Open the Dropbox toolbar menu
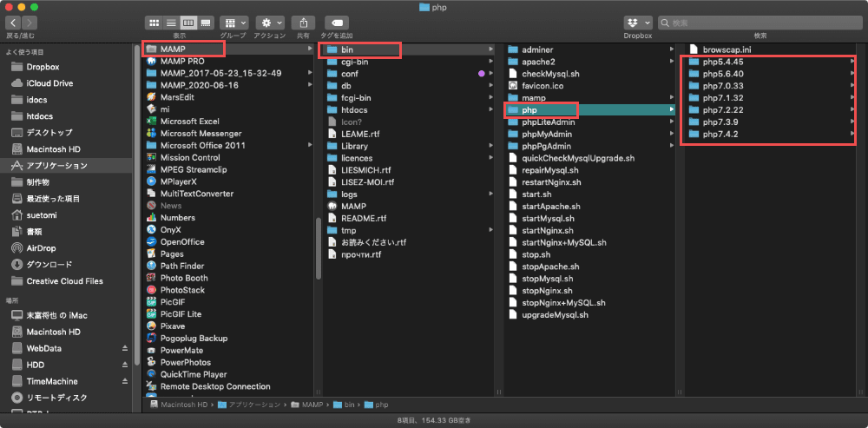Viewport: 868px width, 428px height. pos(638,23)
